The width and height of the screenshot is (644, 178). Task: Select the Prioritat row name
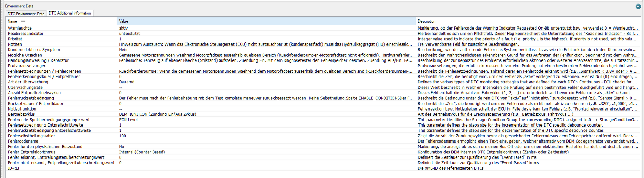pos(15,39)
